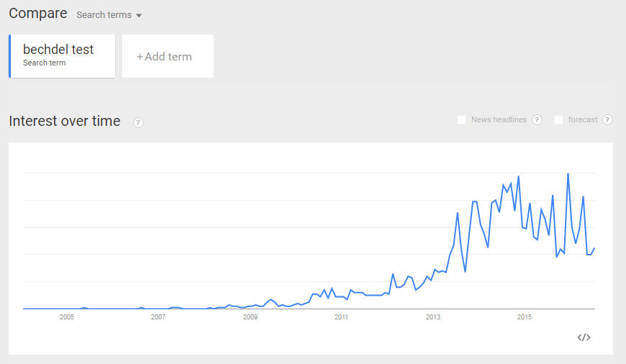Image resolution: width=626 pixels, height=364 pixels.
Task: Toggle the forecast checkbox
Action: (x=558, y=120)
